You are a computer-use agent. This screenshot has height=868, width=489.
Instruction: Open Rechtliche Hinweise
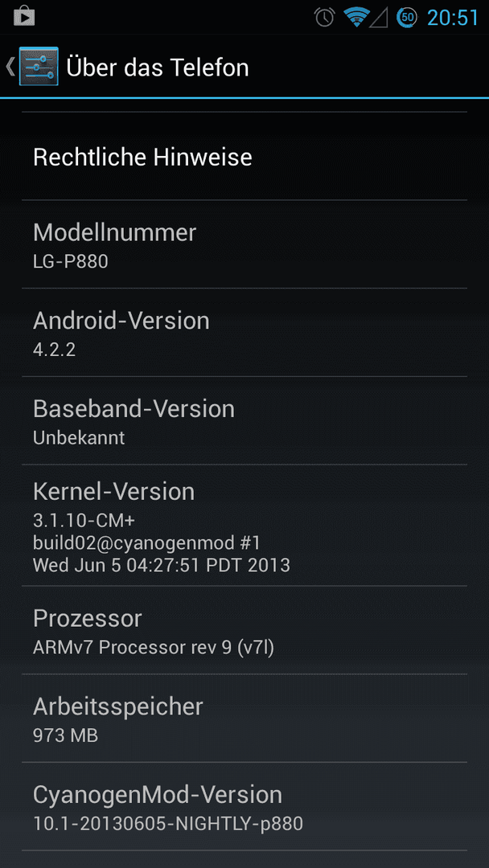point(244,157)
